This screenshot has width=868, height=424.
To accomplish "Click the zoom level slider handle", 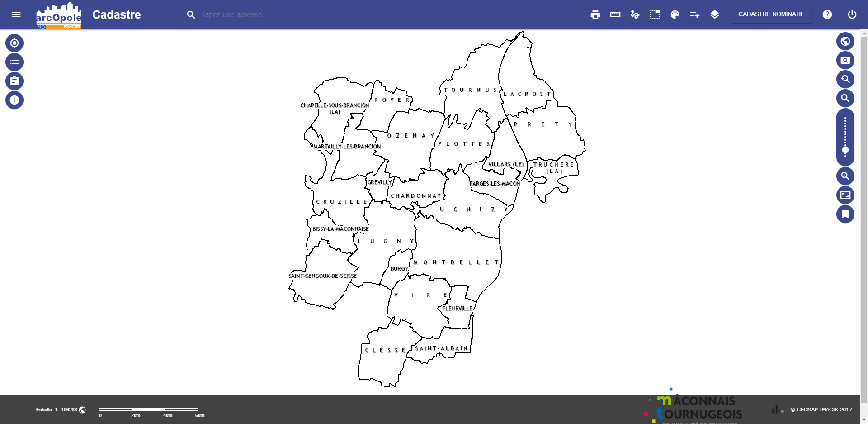I will (845, 150).
